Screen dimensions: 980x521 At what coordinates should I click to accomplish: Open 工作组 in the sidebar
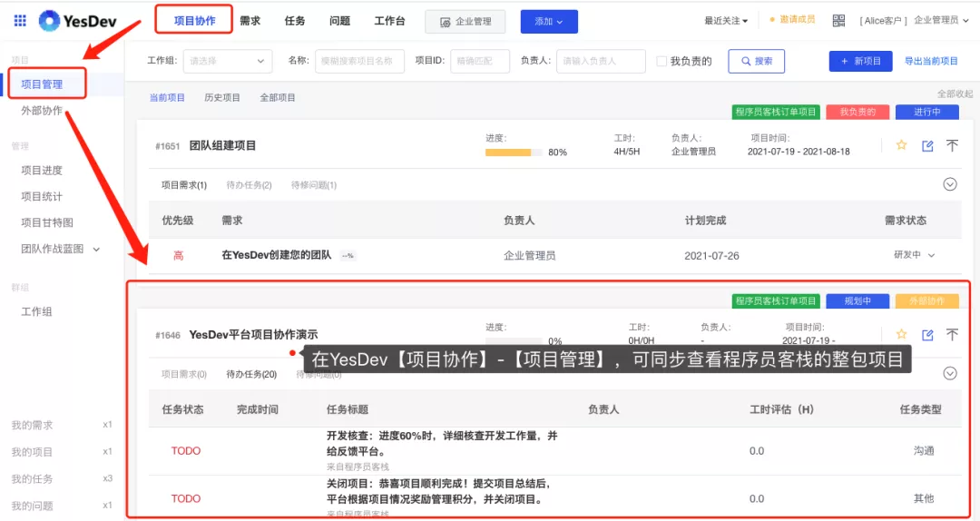(36, 311)
